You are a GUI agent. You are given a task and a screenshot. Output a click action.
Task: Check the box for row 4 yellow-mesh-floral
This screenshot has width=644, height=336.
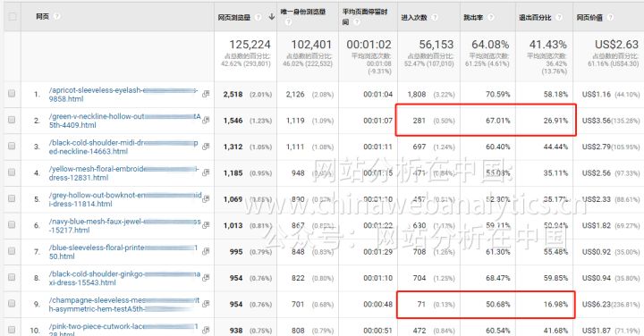coord(12,172)
